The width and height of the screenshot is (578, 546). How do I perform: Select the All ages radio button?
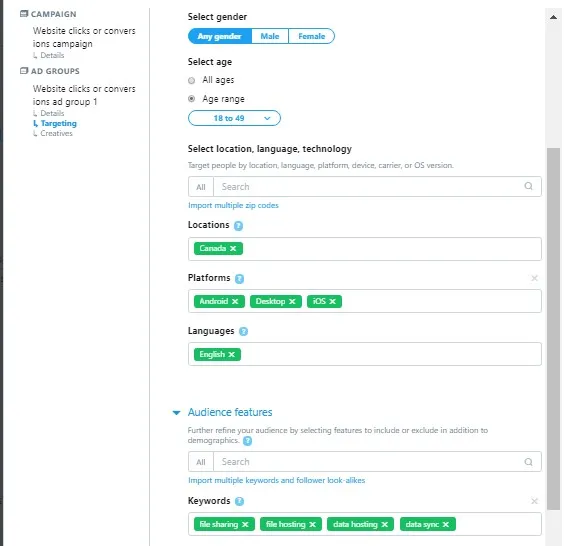pyautogui.click(x=191, y=80)
